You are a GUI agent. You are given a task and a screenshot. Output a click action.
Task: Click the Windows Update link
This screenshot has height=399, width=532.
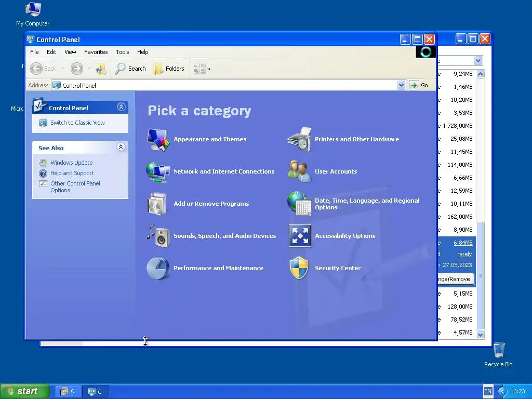coord(72,163)
